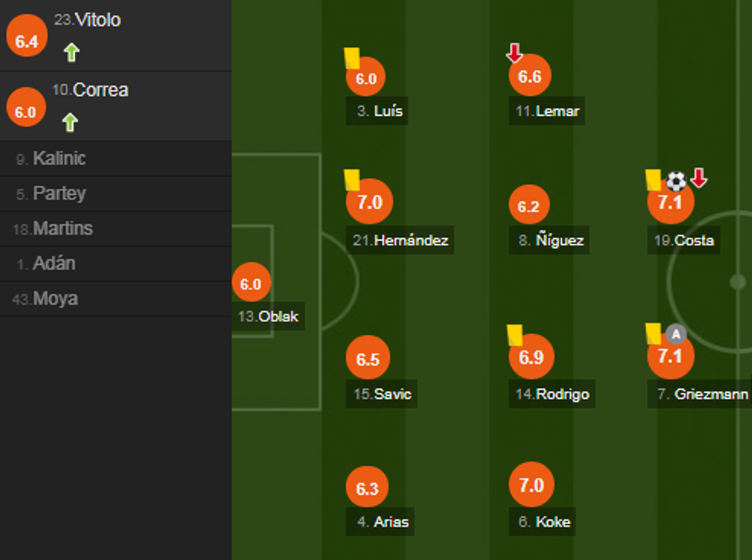The width and height of the screenshot is (752, 560).
Task: Open the Oblak player name label
Action: coord(269,315)
